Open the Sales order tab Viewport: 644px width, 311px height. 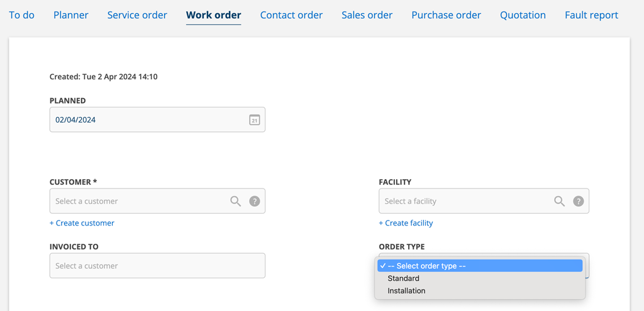367,15
